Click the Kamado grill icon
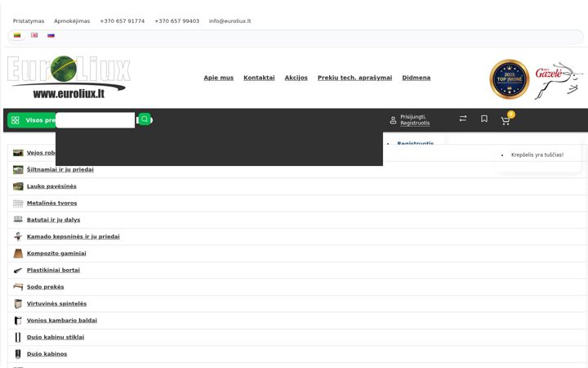588x368 pixels. tap(18, 236)
